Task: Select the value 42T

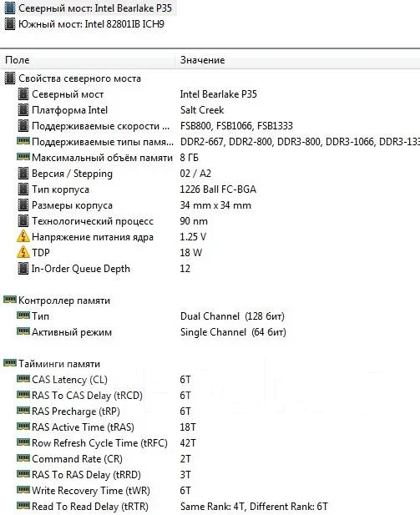Action: (188, 443)
